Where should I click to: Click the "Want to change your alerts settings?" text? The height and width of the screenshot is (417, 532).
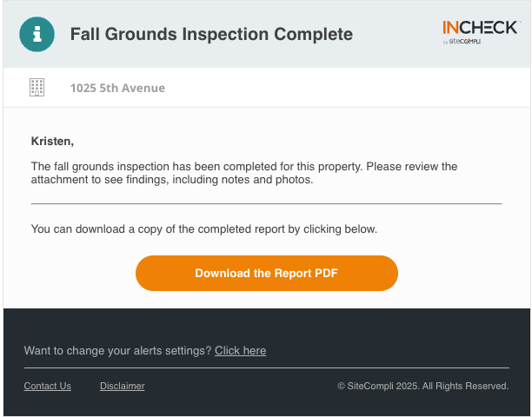(117, 351)
